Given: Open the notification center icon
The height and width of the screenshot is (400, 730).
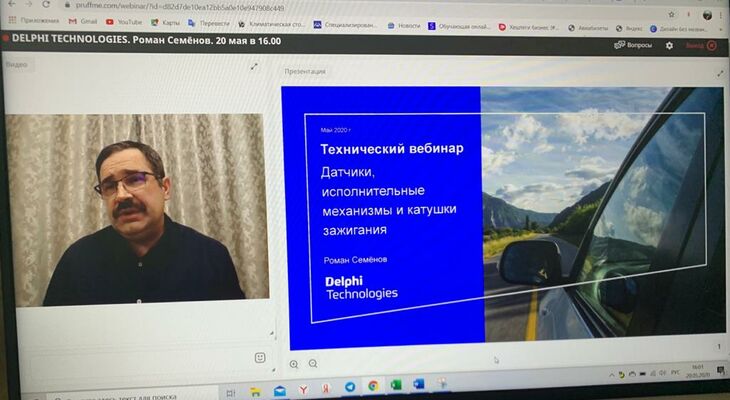Looking at the screenshot, I should (x=720, y=371).
